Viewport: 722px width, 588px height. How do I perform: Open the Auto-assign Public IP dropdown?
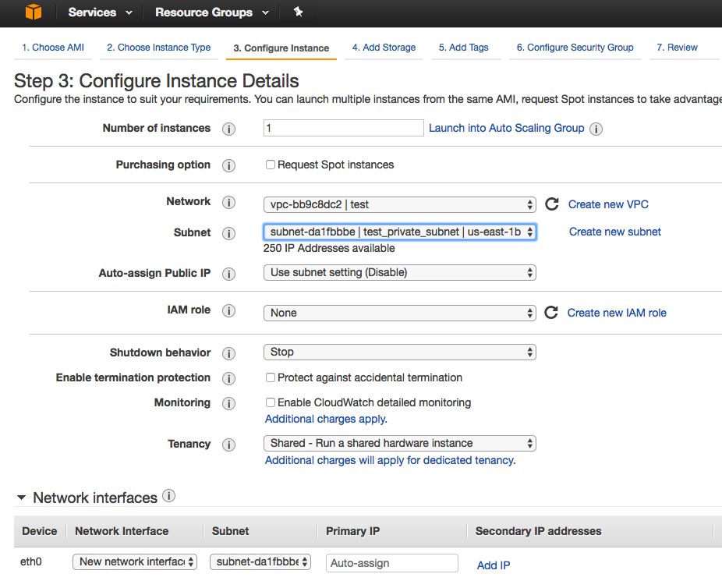[x=399, y=273]
